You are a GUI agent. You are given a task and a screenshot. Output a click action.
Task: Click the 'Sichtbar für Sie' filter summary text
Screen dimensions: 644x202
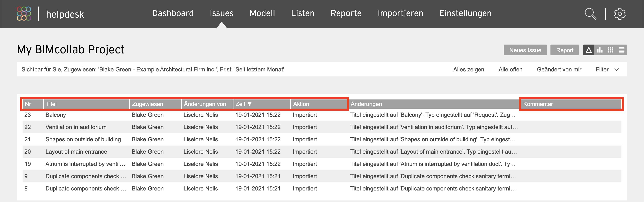pos(153,69)
